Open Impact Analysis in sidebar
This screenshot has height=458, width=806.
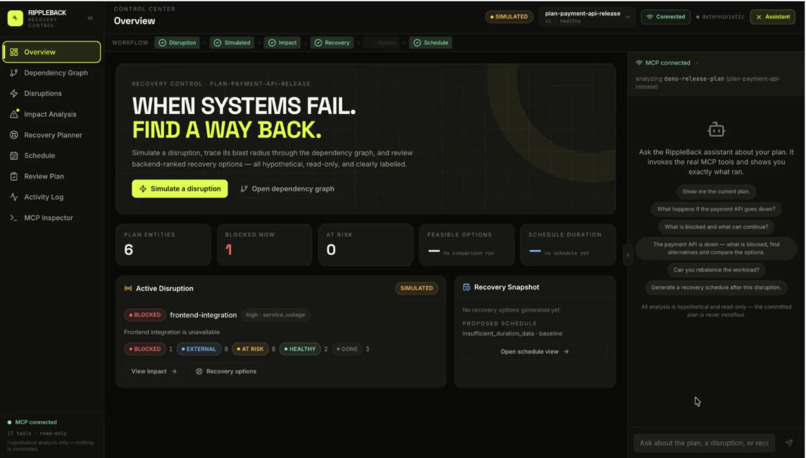point(51,114)
